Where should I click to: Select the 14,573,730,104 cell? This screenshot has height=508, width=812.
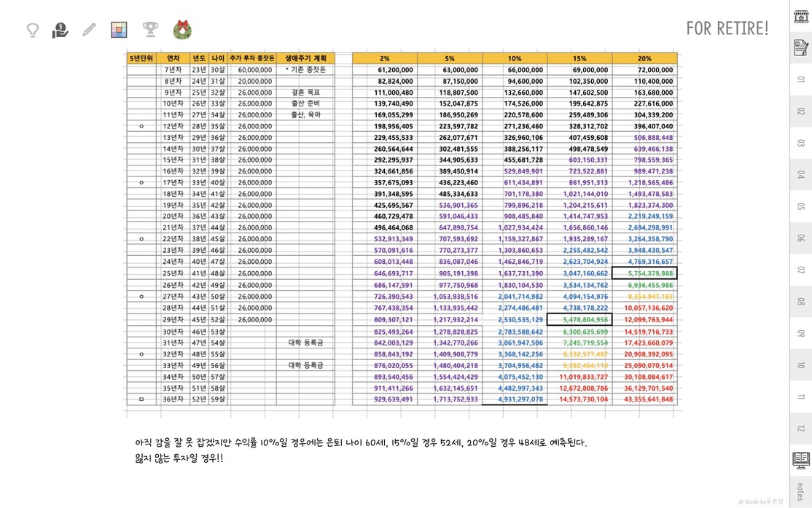579,399
